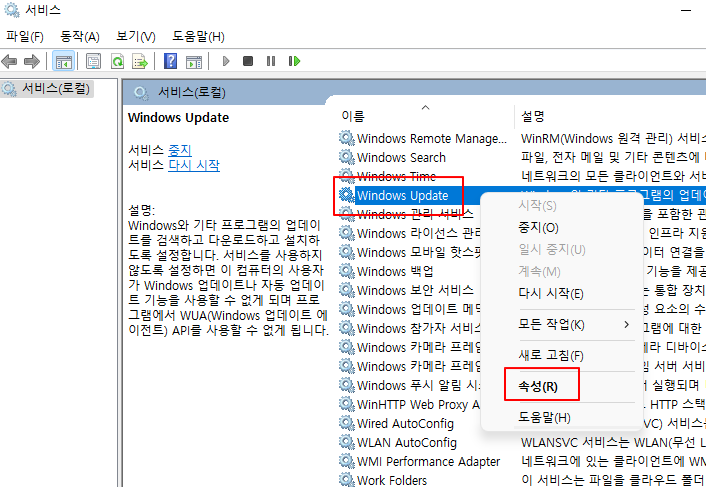
Task: Sort by the 설명 column header
Action: pos(533,117)
